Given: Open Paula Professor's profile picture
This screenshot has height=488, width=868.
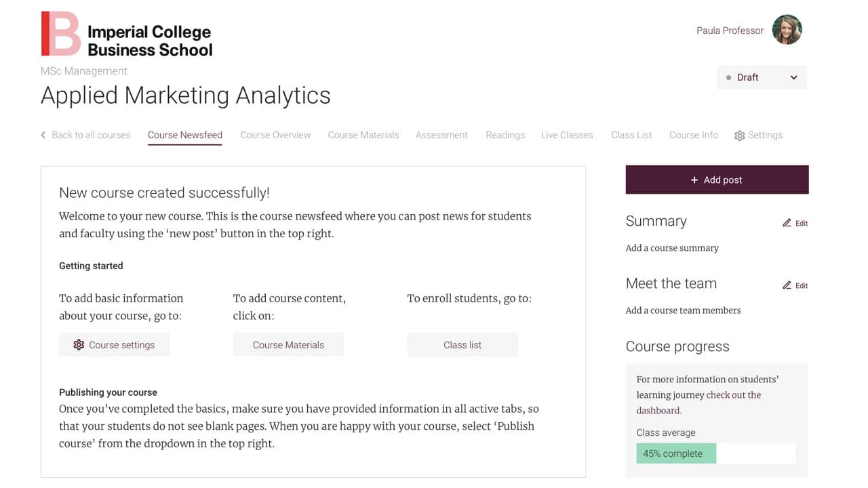Looking at the screenshot, I should click(787, 30).
